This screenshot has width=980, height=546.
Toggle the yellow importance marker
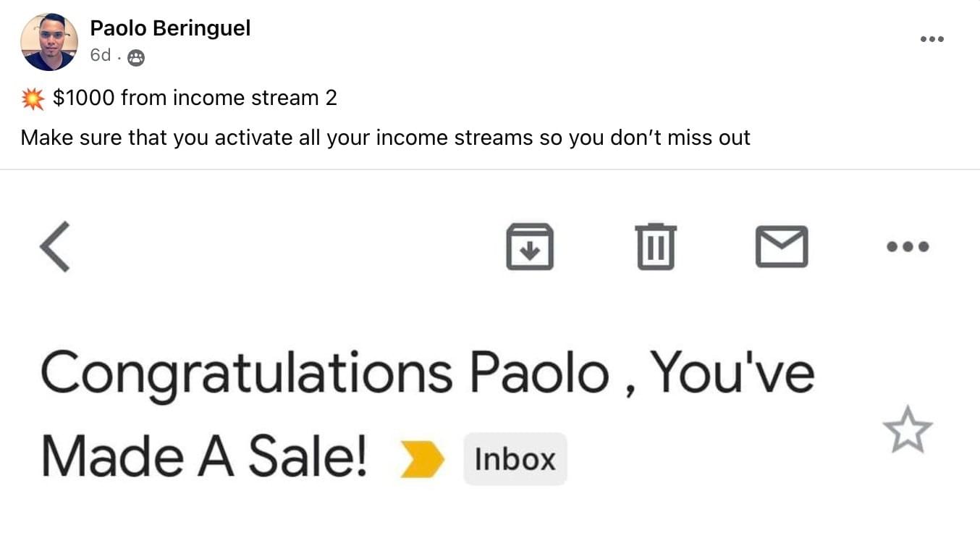pyautogui.click(x=421, y=459)
